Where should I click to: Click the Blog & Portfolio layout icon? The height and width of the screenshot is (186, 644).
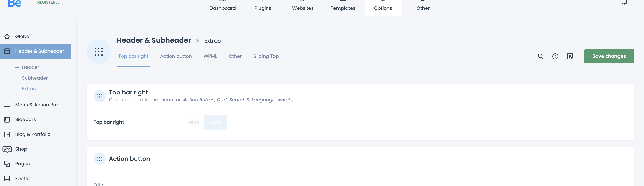pyautogui.click(x=7, y=134)
